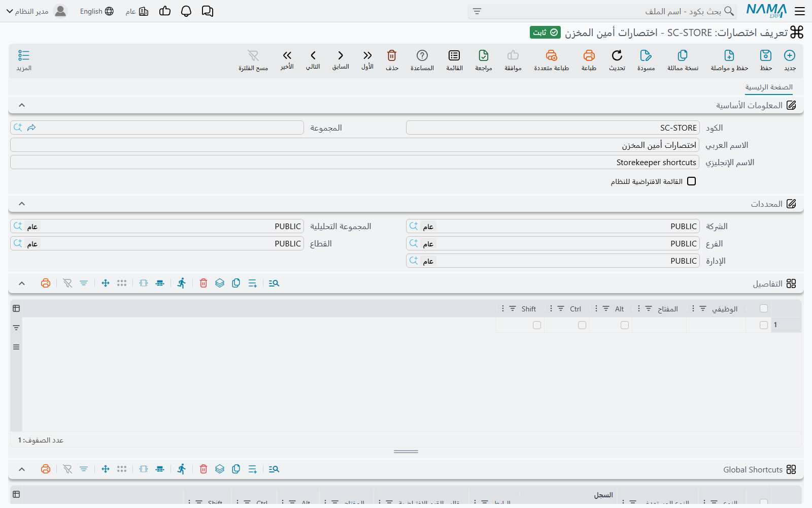Check the Ctrl checkbox in first grid row

tap(582, 325)
